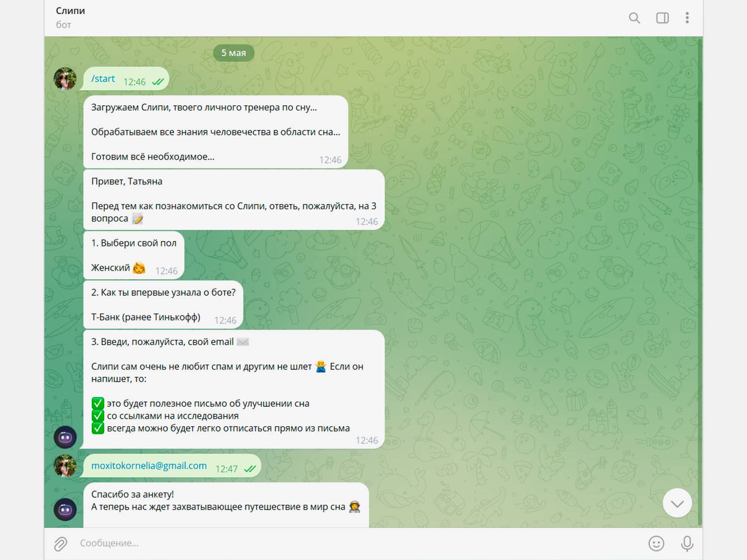This screenshot has height=560, width=747.
Task: Open the chat search magnifier icon
Action: pyautogui.click(x=634, y=18)
